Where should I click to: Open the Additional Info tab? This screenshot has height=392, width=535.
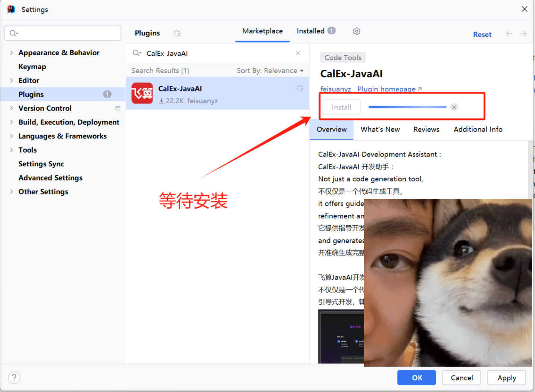478,129
